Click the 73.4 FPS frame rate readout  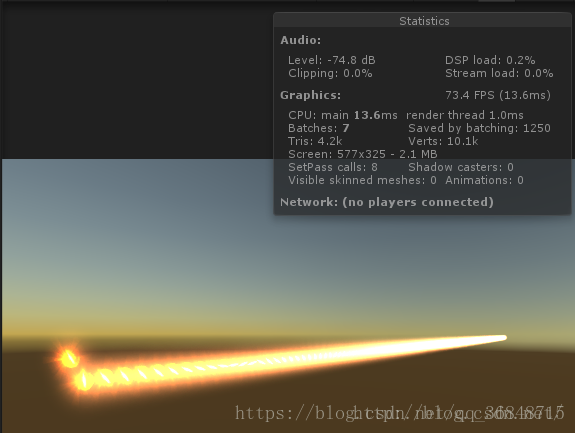(498, 95)
